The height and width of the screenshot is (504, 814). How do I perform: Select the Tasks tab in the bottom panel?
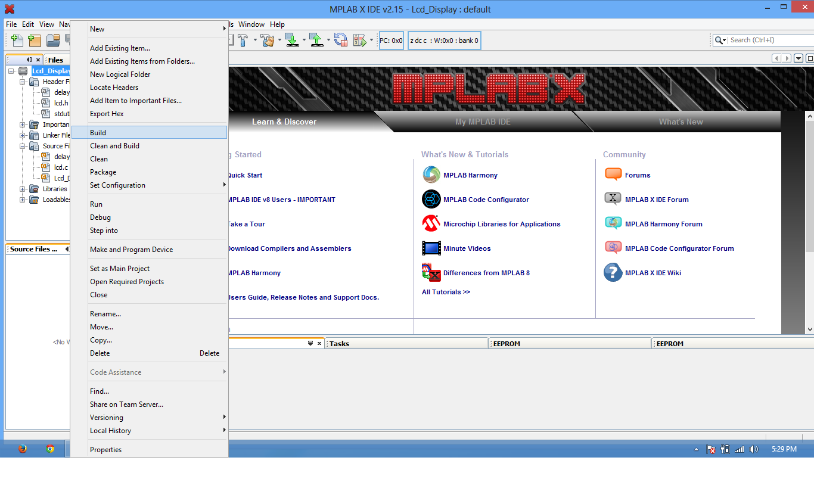(407, 343)
